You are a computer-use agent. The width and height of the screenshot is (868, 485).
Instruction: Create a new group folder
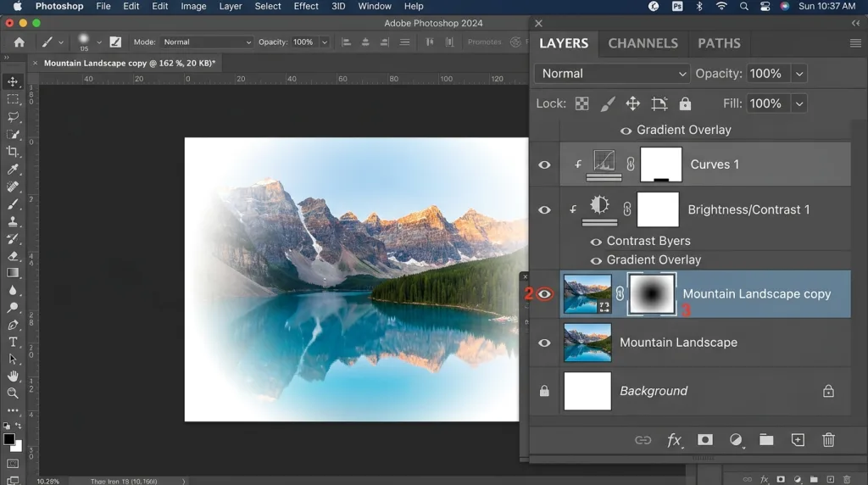(x=766, y=439)
